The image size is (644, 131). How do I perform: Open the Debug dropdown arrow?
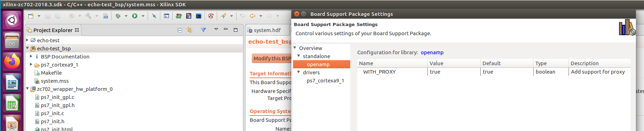tap(126, 16)
